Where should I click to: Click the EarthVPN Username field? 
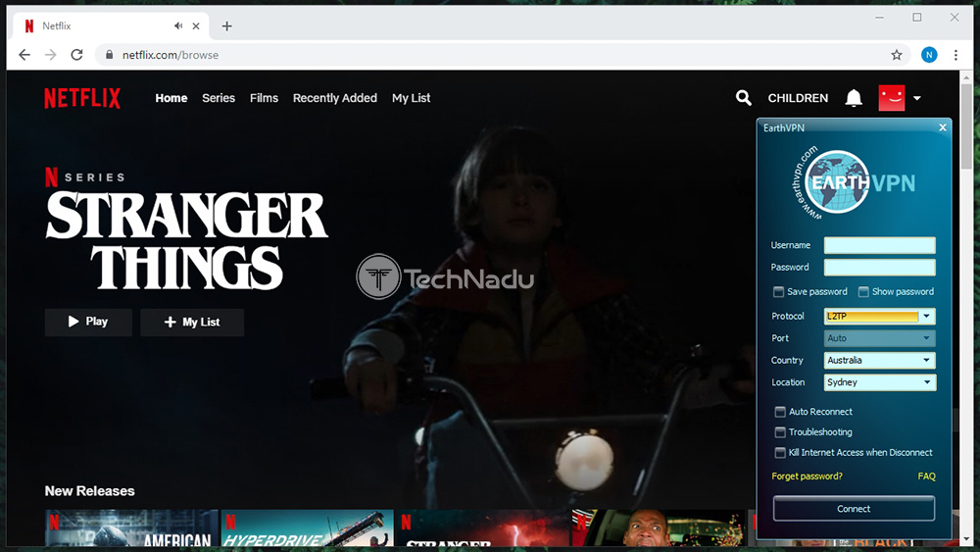(x=879, y=245)
